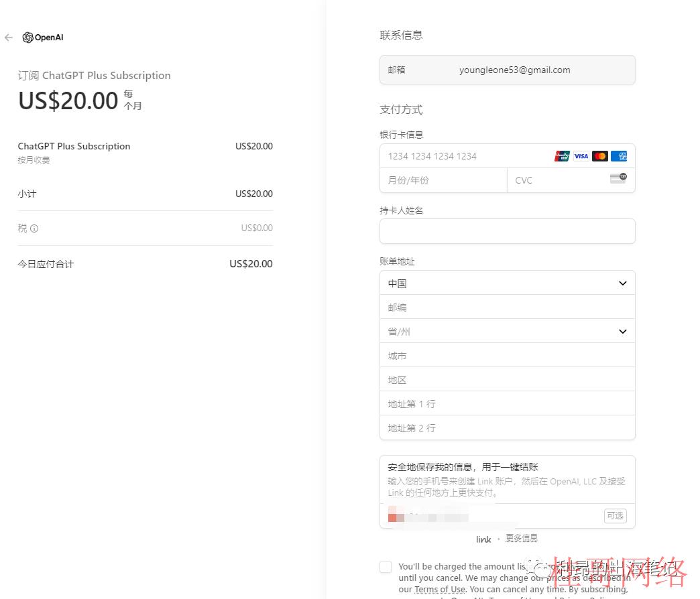Click ChatGPT Plus Subscription line item
The height and width of the screenshot is (599, 700).
(74, 146)
